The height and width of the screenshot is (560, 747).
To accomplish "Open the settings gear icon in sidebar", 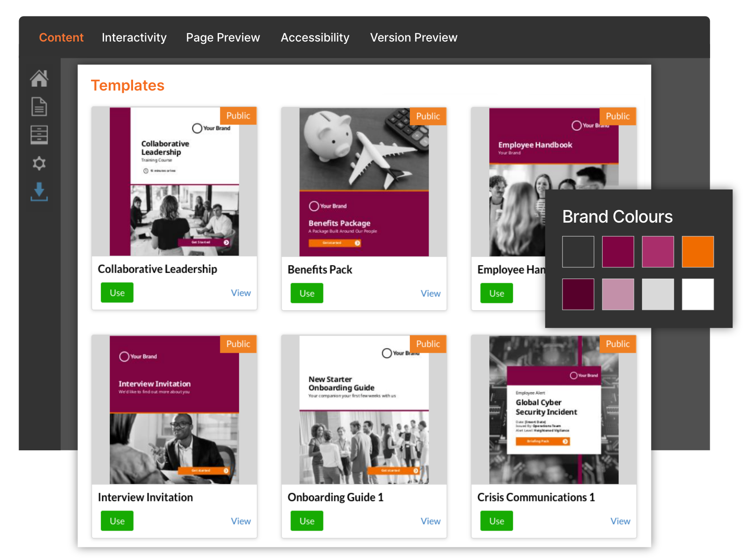I will [39, 163].
